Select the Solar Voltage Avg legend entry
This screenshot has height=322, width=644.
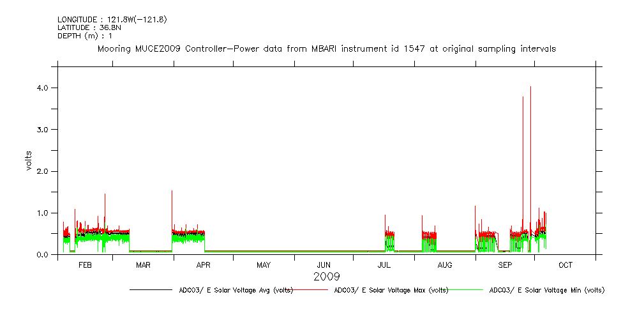pos(236,290)
